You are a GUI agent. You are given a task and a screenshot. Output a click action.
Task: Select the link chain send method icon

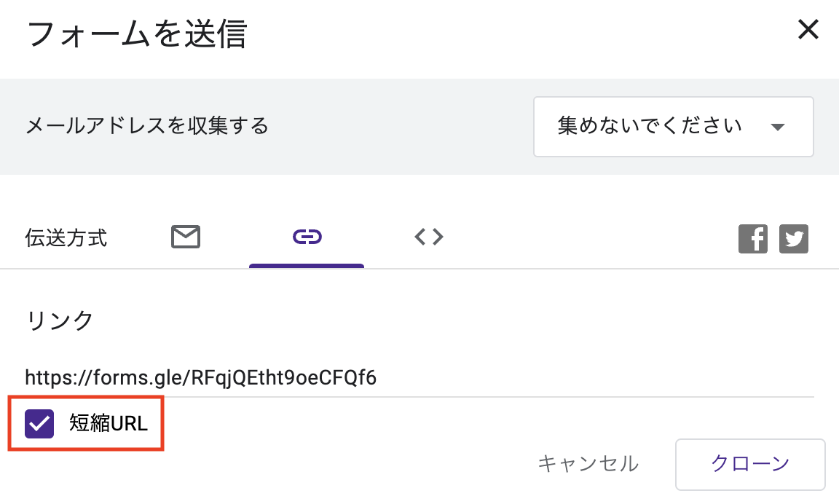pyautogui.click(x=307, y=237)
